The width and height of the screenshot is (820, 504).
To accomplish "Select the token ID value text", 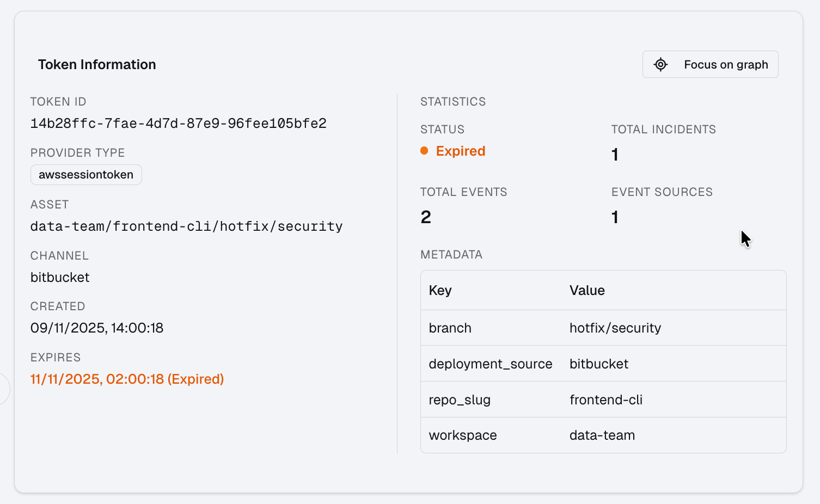I will point(178,124).
